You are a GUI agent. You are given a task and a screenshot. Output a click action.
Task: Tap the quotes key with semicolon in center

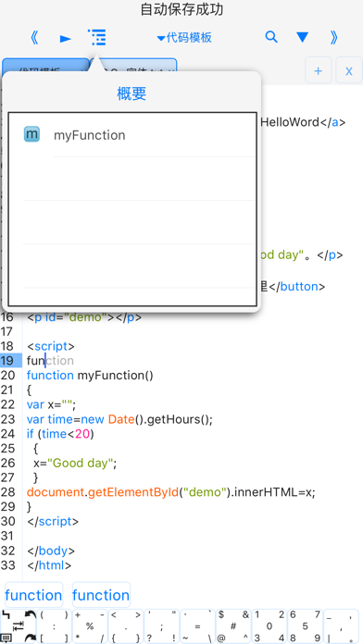coord(162,626)
